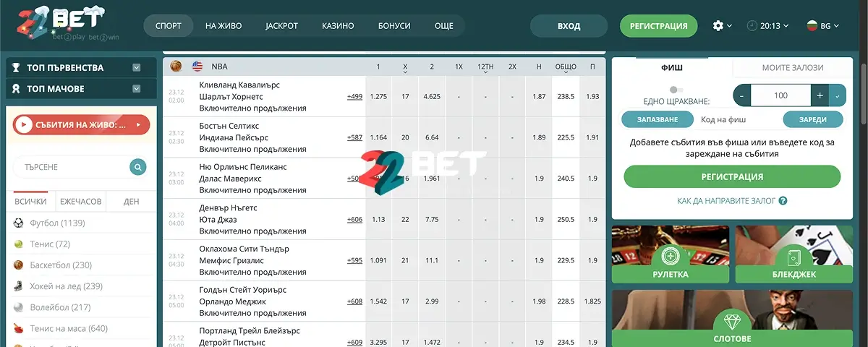Viewport: 868px width, 347px height.
Task: Open the dropdown under the Общо column
Action: (x=566, y=72)
